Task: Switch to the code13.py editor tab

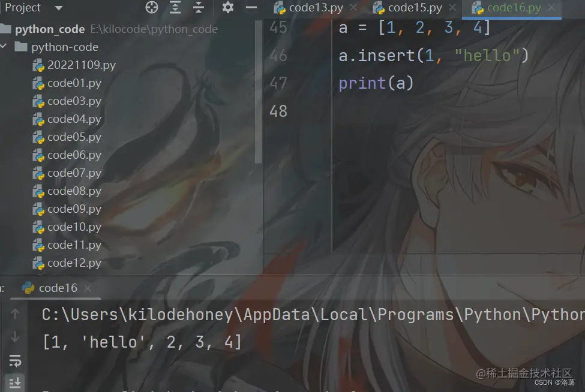Action: click(x=316, y=7)
